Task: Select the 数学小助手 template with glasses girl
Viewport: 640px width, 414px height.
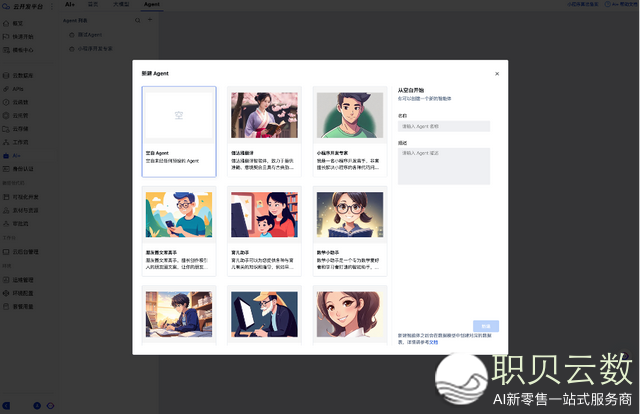Action: 350,229
